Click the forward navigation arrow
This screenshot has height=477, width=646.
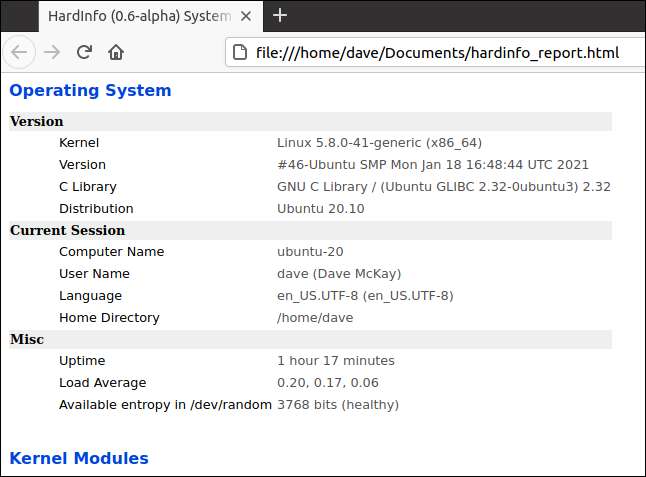click(x=52, y=52)
